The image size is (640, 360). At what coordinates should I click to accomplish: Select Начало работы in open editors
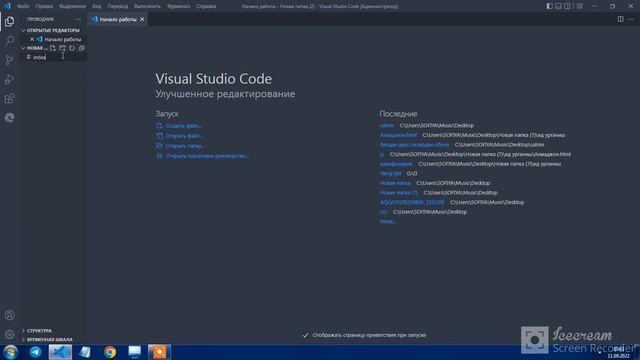pyautogui.click(x=63, y=39)
